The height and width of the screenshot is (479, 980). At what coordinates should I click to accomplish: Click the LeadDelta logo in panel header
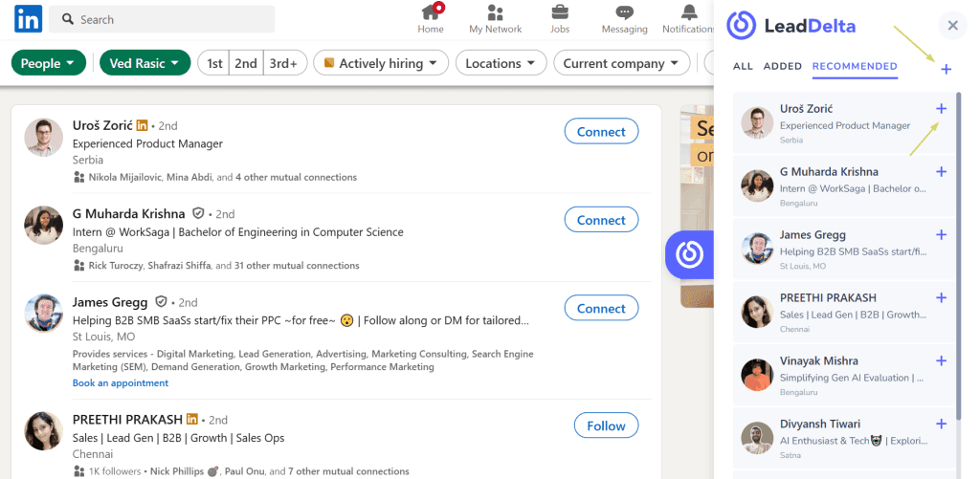pyautogui.click(x=791, y=26)
